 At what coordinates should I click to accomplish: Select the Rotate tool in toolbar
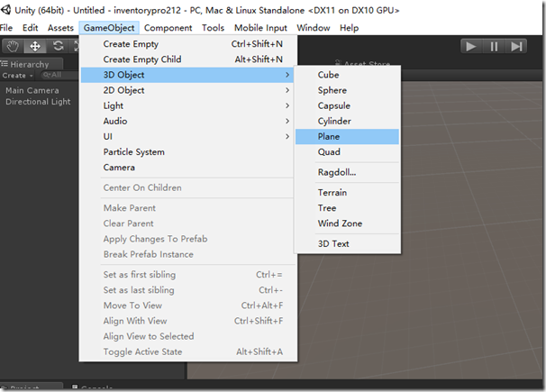(58, 46)
